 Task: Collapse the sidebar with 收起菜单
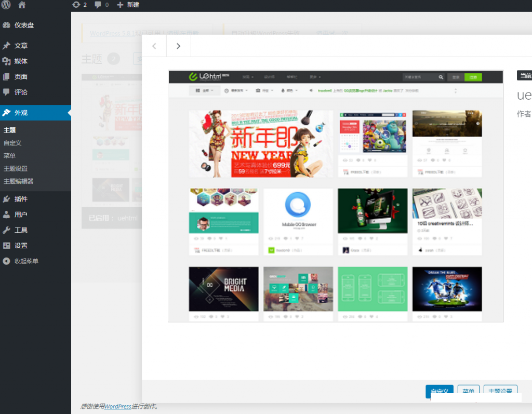point(26,261)
